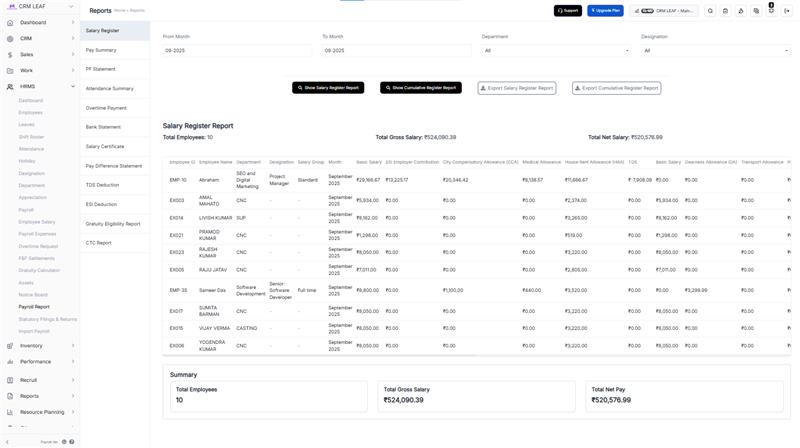Click the search icon in top bar
This screenshot has width=800, height=448.
(x=710, y=11)
